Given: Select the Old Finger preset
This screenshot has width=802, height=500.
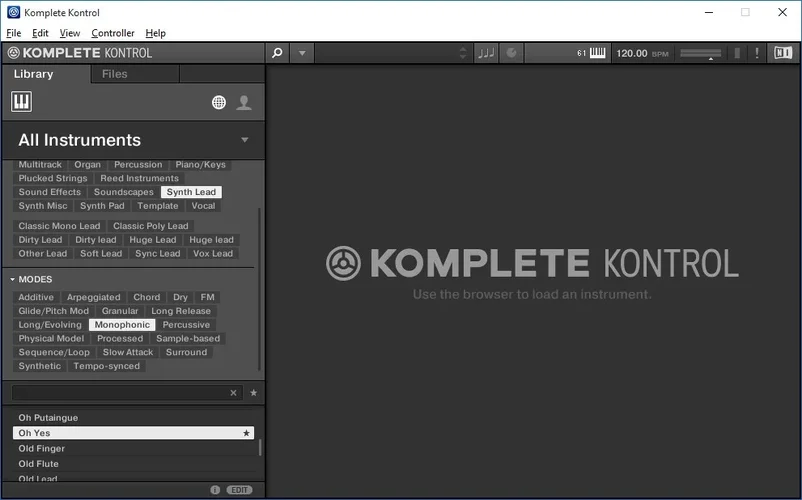Looking at the screenshot, I should pyautogui.click(x=133, y=448).
